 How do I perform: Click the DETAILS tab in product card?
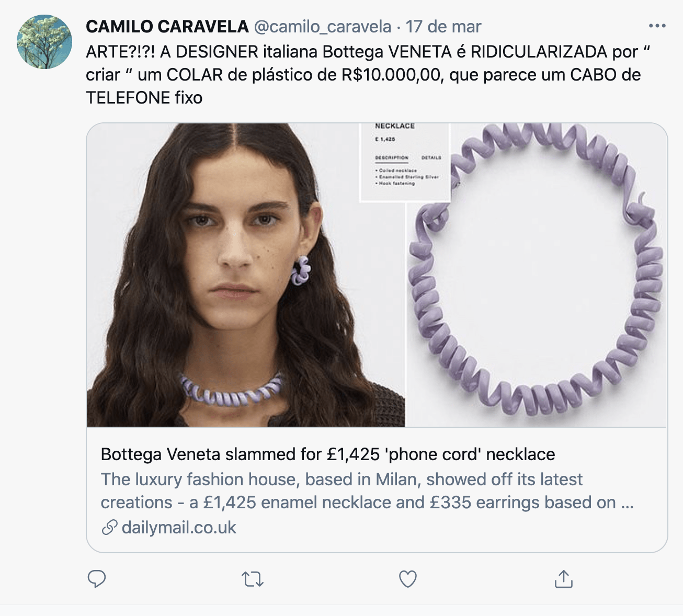(431, 157)
